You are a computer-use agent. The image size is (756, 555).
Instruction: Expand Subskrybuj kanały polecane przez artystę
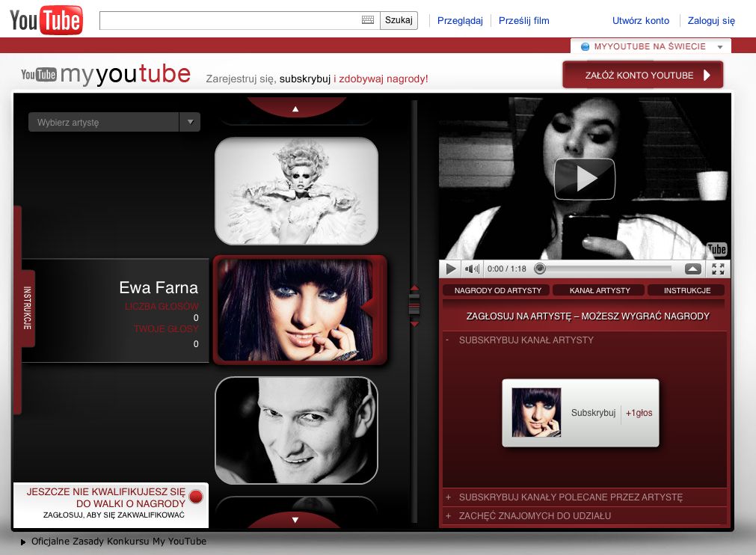[x=584, y=497]
